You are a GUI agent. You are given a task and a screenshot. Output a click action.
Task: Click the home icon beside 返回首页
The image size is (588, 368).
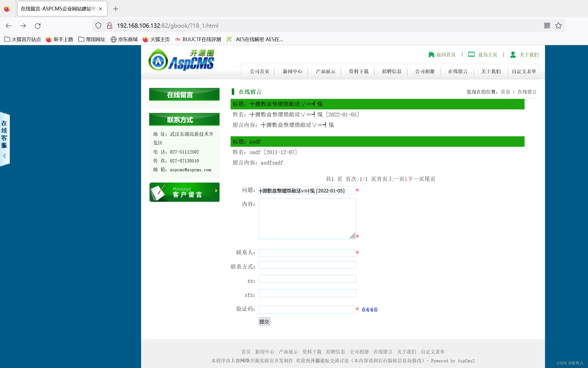pos(431,55)
